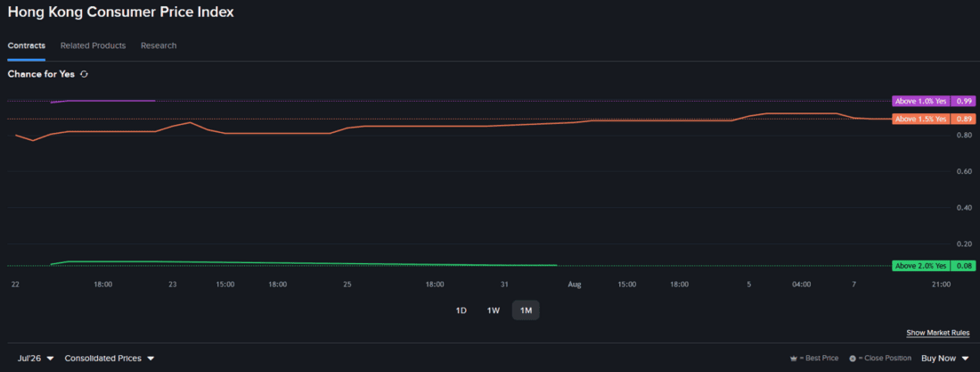Click the Close Position circle icon
This screenshot has width=980, height=372.
(853, 359)
